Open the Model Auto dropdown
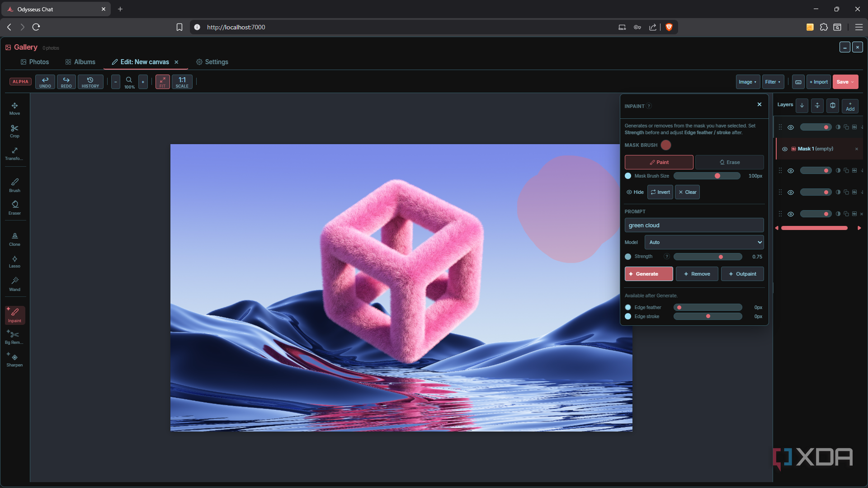This screenshot has height=488, width=868. [x=704, y=242]
